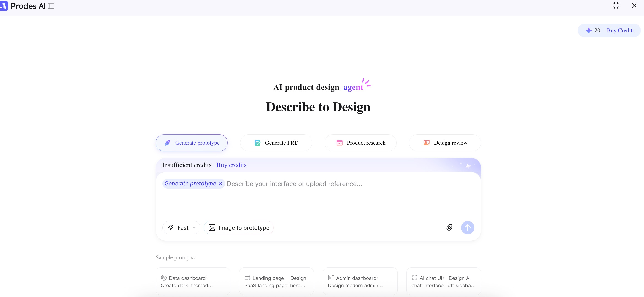Screen dimensions: 644x297
Task: Remove the Generate prototype tag
Action: [x=220, y=184]
